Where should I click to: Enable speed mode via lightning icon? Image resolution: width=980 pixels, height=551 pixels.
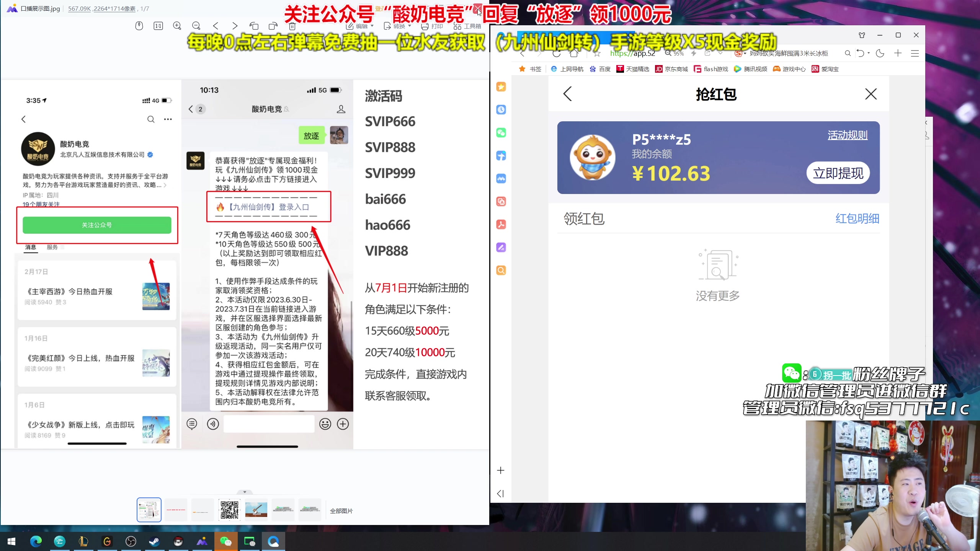(694, 54)
